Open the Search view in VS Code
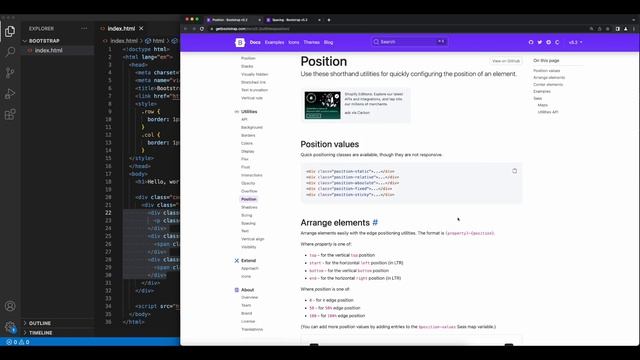The width and height of the screenshot is (640, 360). 10,52
